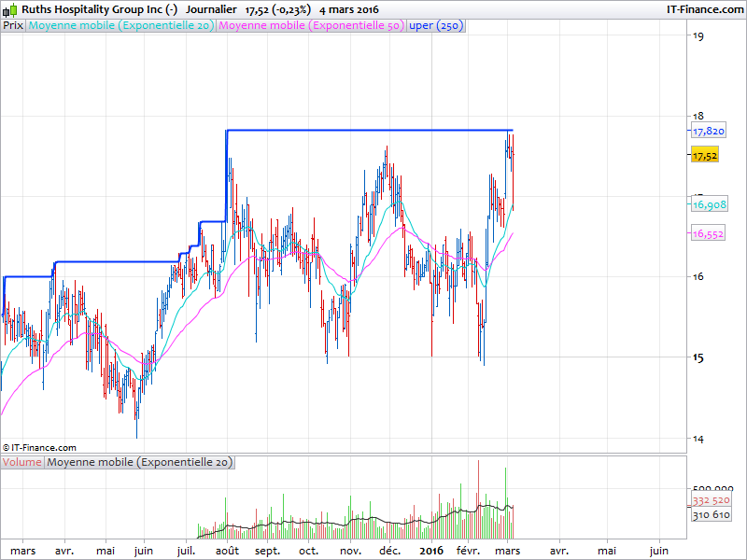Click the 15 price level on the price axis
Viewport: 747px width, 560px height.
tap(698, 357)
